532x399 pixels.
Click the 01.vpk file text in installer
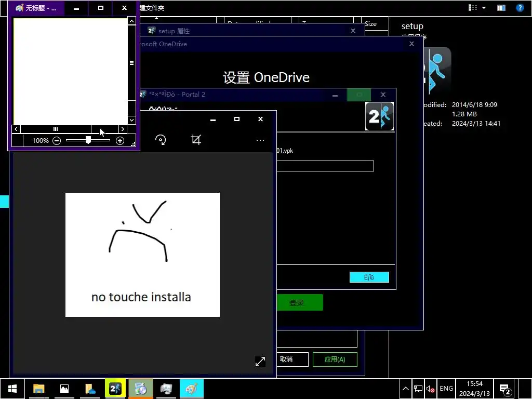pyautogui.click(x=285, y=151)
